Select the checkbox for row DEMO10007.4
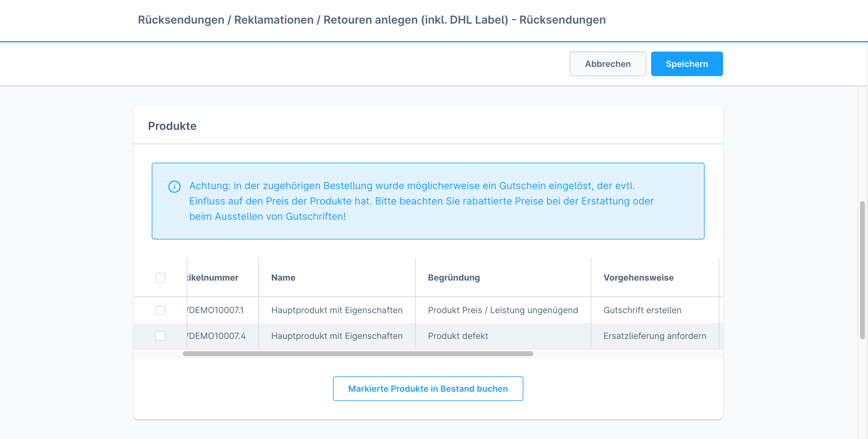Screen dimensions: 868x439 tap(160, 336)
